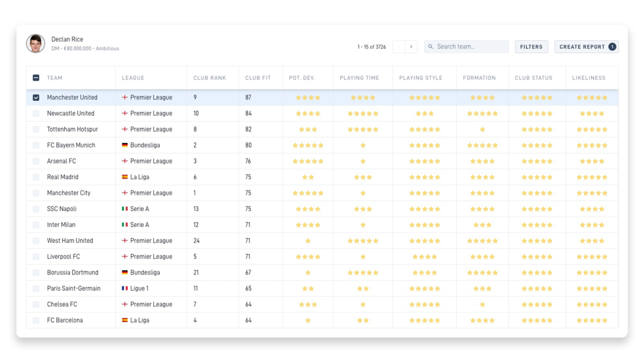This screenshot has width=644, height=362.
Task: Click Tottenham Hotspur formation single star
Action: 482,129
